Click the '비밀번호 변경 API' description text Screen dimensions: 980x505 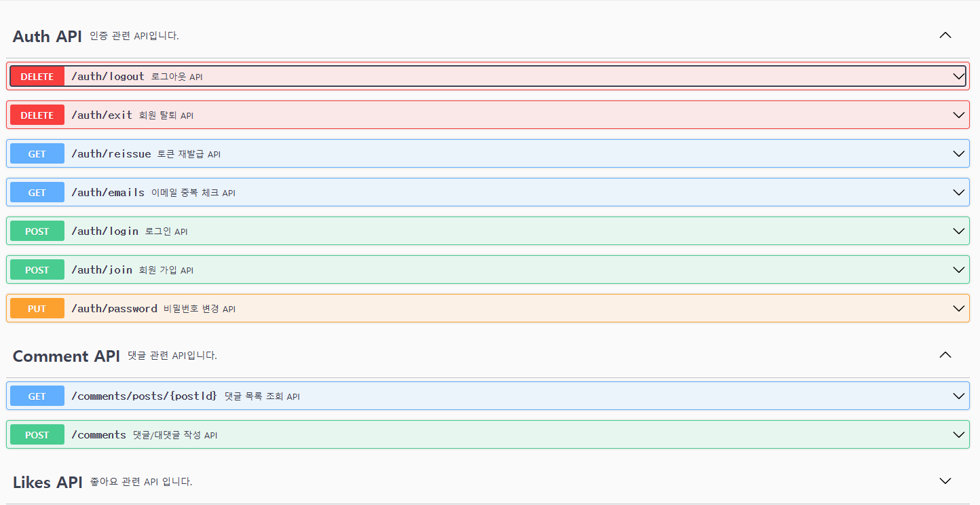pyautogui.click(x=200, y=310)
